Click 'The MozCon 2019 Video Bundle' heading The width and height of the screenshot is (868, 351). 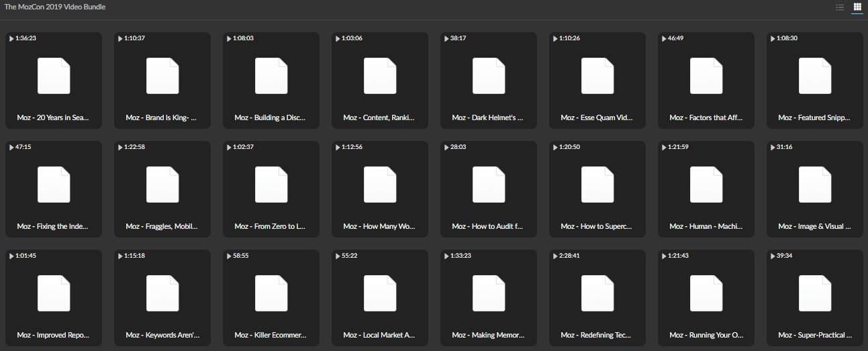click(x=55, y=7)
